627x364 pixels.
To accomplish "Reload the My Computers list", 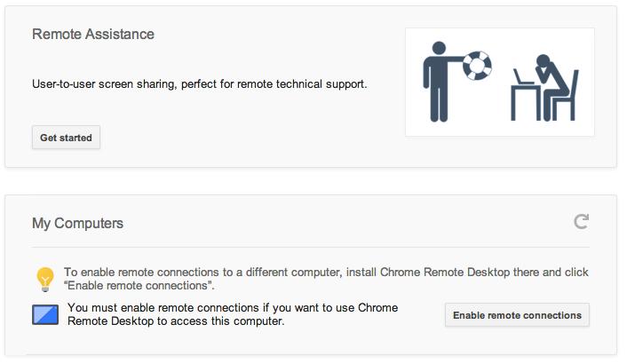I will [582, 222].
